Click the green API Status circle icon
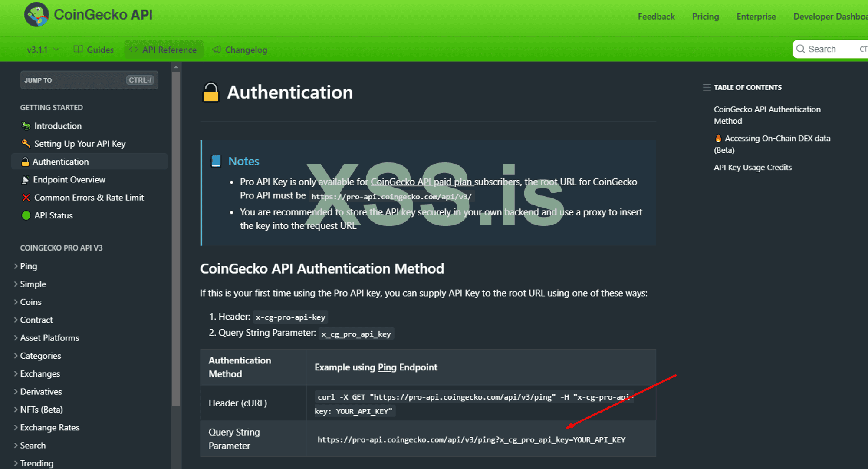Viewport: 868px width, 469px height. (x=26, y=215)
